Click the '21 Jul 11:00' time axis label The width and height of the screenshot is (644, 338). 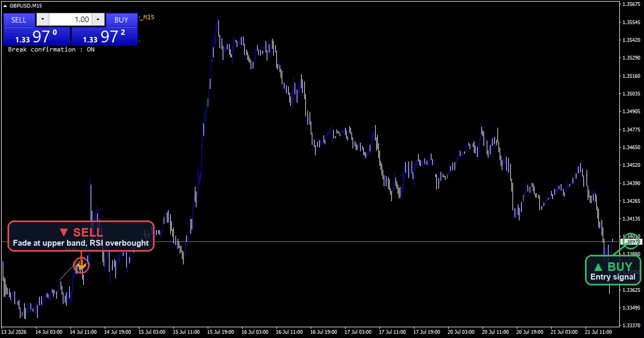click(599, 332)
